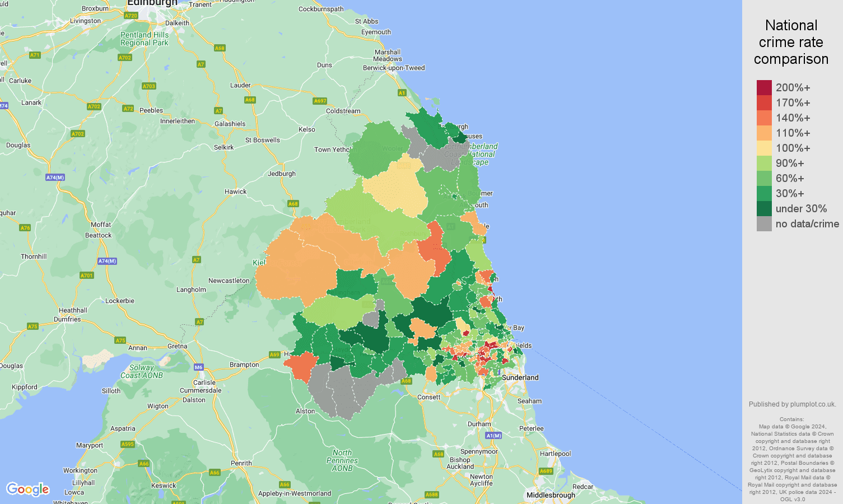This screenshot has width=843, height=504.
Task: Click the under 30% dark green swatch
Action: [764, 209]
